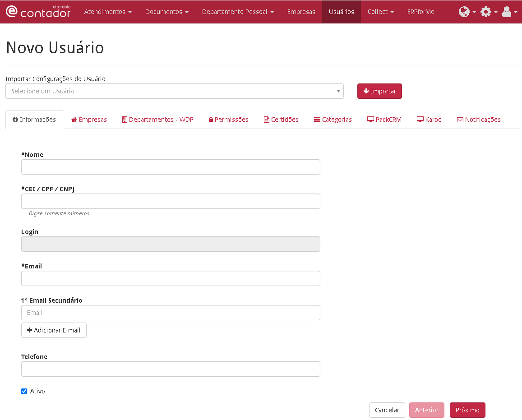Go to Empresas in the top navigation
Image resolution: width=522 pixels, height=420 pixels.
(301, 12)
